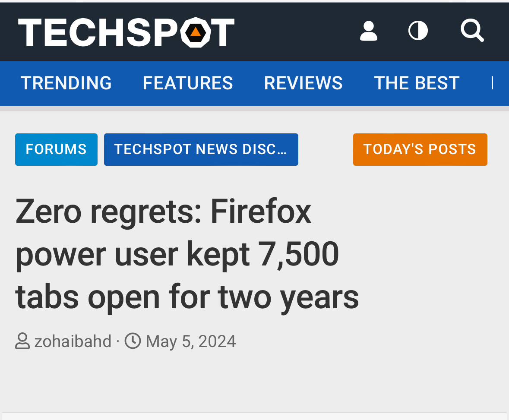Open search with the magnifying glass icon
This screenshot has height=420, width=509.
coord(472,31)
